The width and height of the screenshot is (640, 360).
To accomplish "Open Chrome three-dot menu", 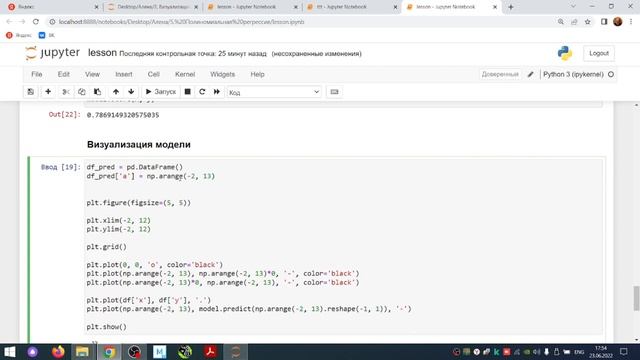I will pos(631,22).
